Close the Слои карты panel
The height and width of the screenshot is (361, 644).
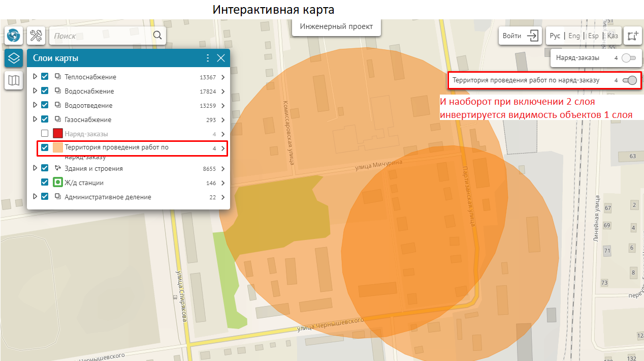[x=221, y=58]
